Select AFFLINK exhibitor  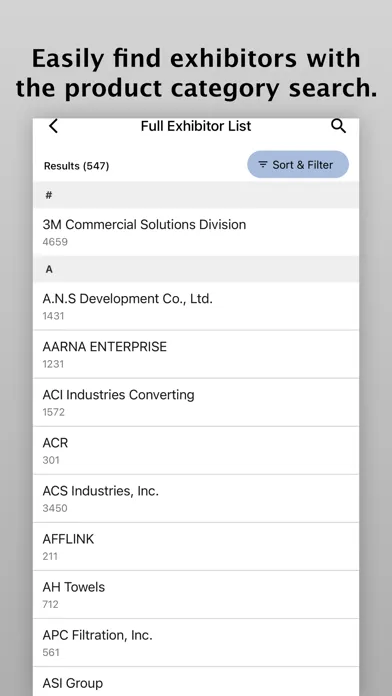click(x=196, y=546)
